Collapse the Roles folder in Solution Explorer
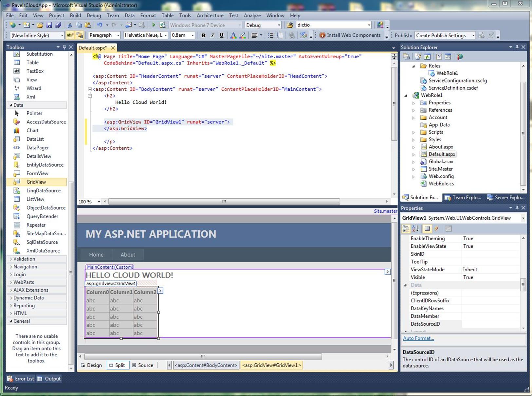The height and width of the screenshot is (396, 532). point(413,66)
